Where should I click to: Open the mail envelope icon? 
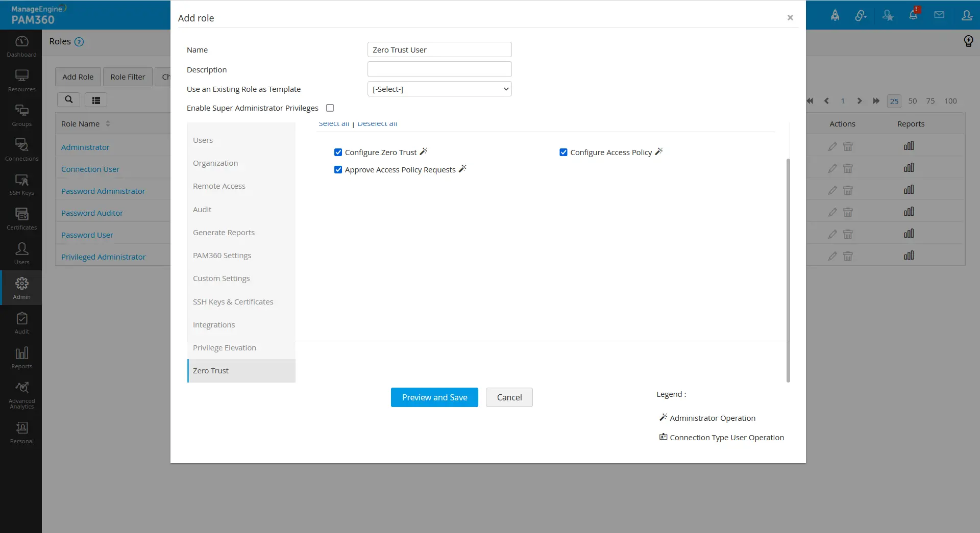[x=939, y=15]
